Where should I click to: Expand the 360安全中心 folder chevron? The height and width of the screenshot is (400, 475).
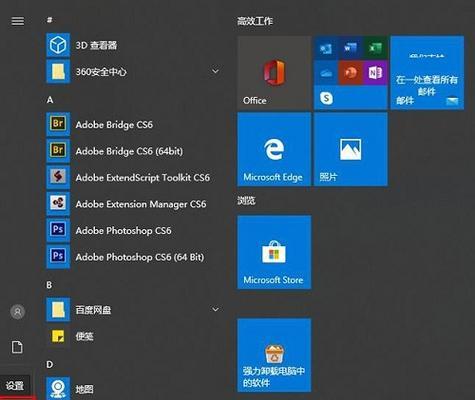216,71
